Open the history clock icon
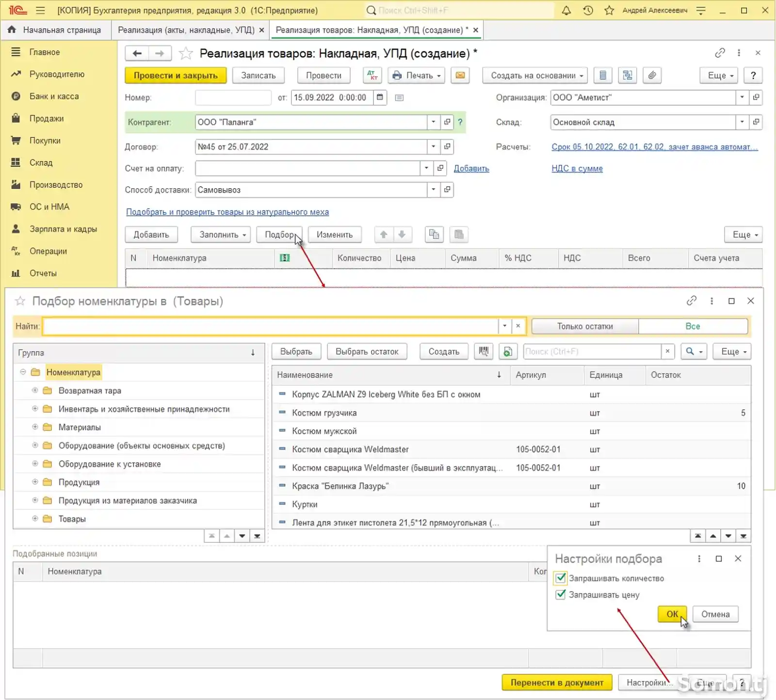The width and height of the screenshot is (776, 700). click(x=588, y=10)
